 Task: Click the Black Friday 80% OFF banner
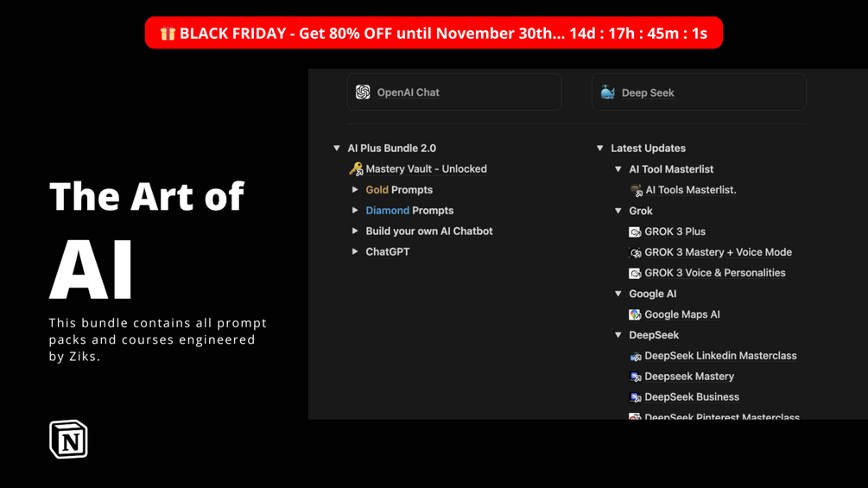point(434,34)
